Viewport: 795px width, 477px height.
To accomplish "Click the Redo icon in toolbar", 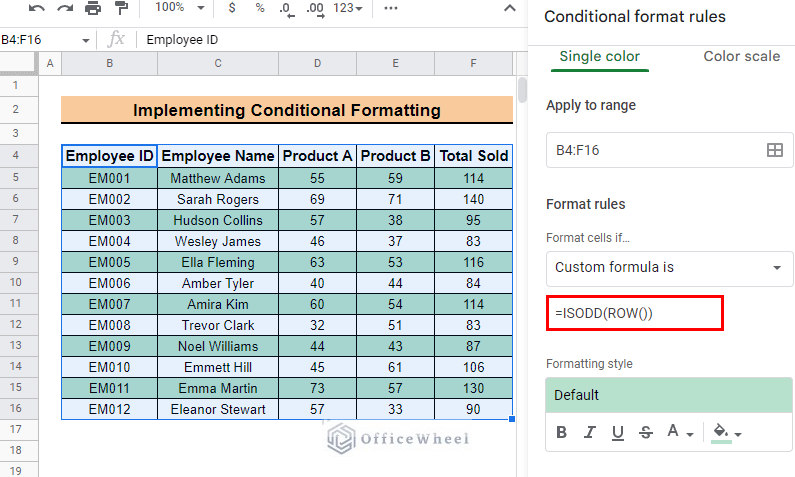I will click(65, 8).
